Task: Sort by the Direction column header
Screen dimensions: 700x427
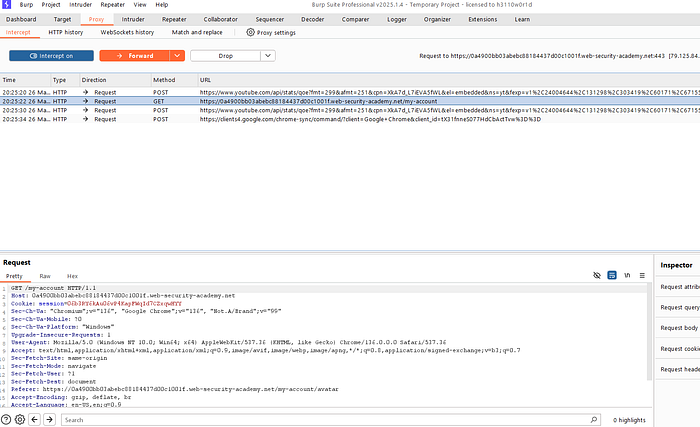Action: pos(115,80)
